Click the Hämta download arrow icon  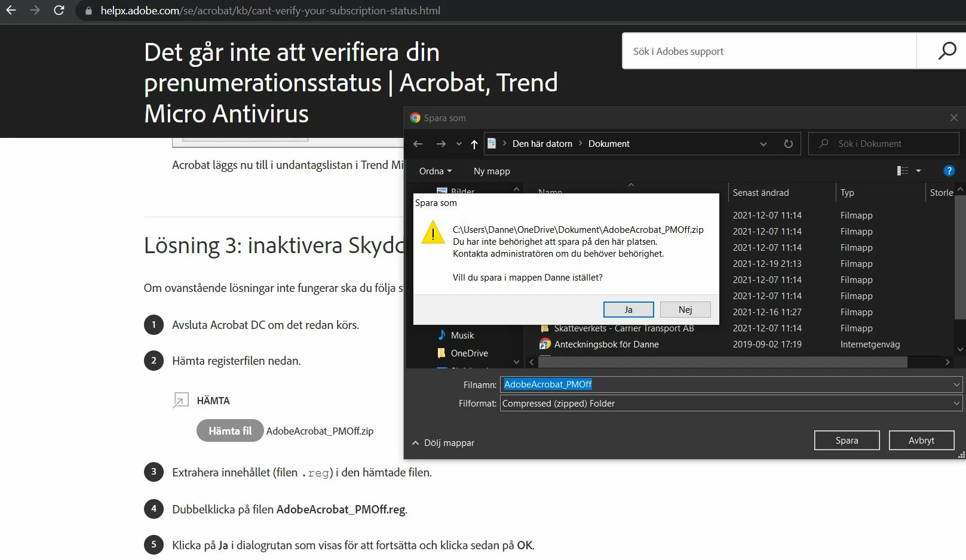pyautogui.click(x=180, y=400)
